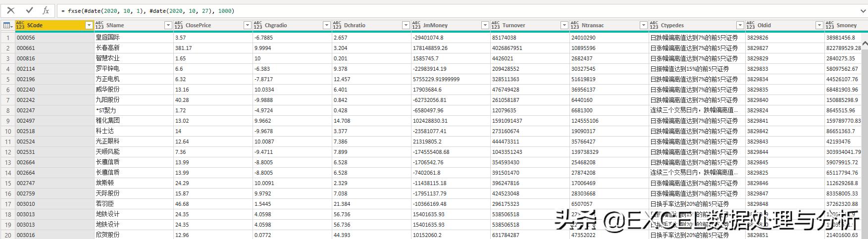This screenshot has width=868, height=239.
Task: Click Smoney value 38981456.8
Action: tap(843, 38)
